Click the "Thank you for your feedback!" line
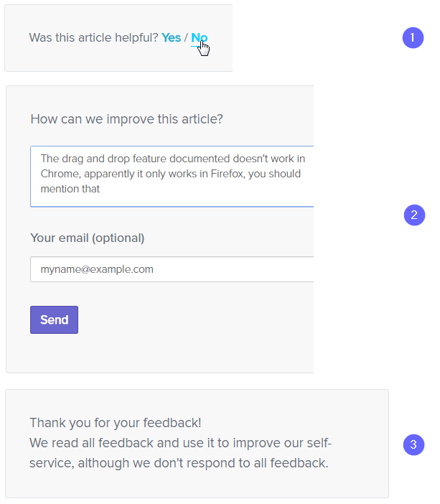 pyautogui.click(x=116, y=423)
